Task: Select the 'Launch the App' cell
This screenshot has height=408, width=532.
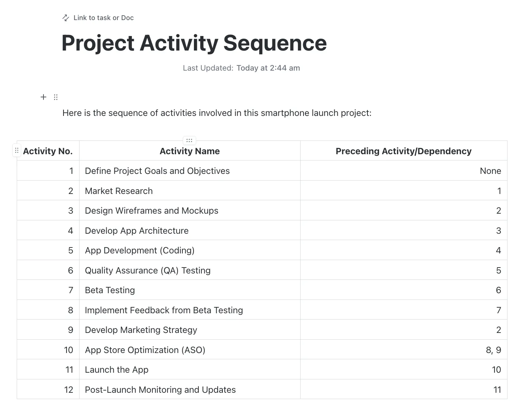Action: 190,369
